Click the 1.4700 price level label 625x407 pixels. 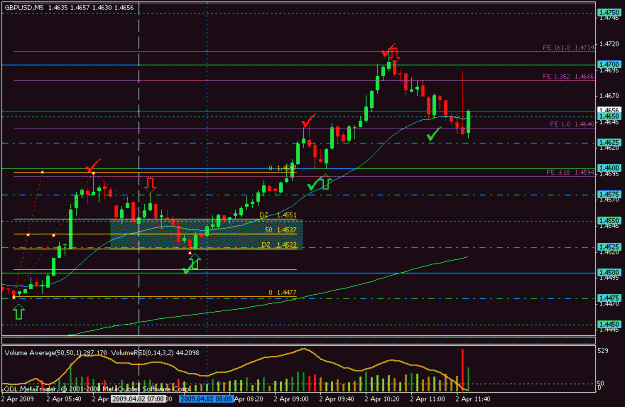[609, 64]
